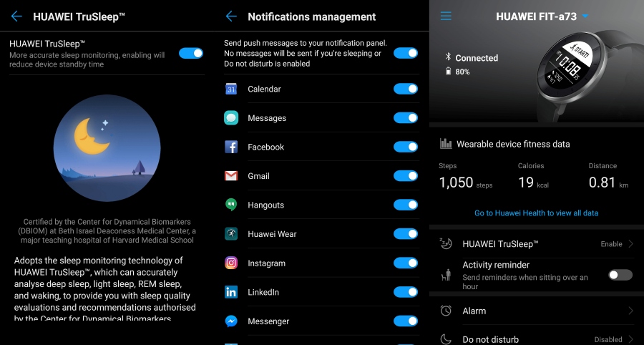
Task: Disable Gmail notifications
Action: [406, 176]
